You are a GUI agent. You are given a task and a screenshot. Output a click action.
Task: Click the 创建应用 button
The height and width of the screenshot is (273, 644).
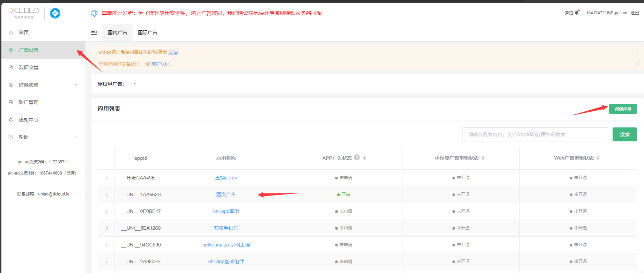click(x=623, y=109)
